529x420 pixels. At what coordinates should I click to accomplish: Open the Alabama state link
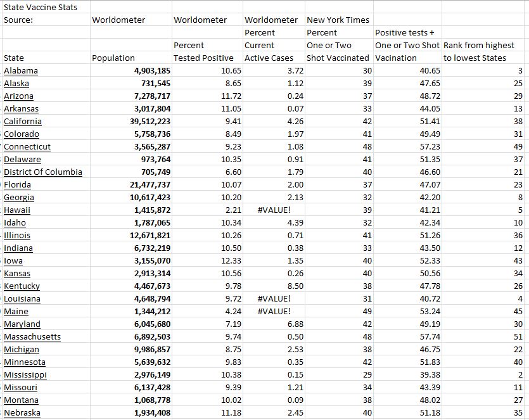click(21, 71)
